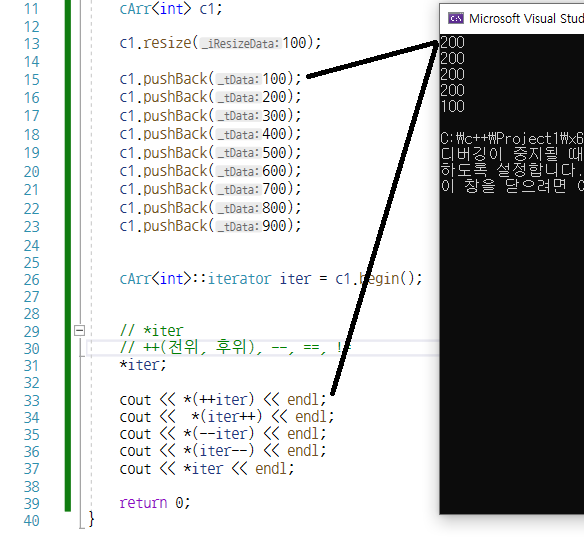Screen dimensions: 584x538
Task: Click the 'cout << *(iter++)' line
Action: click(x=227, y=417)
